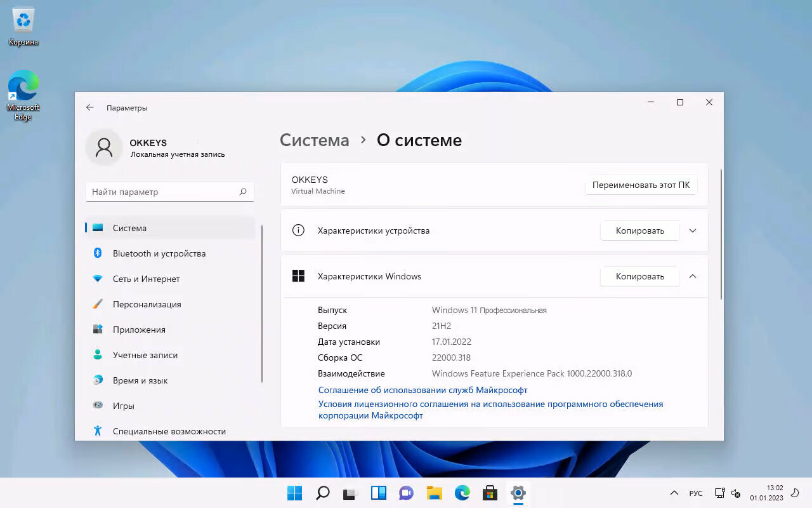
Task: Click the Время и язык globe icon
Action: click(98, 380)
